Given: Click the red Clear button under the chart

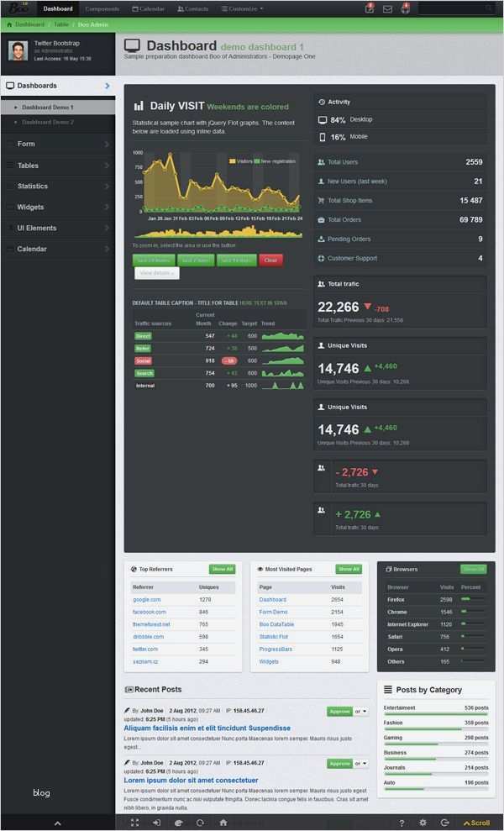Looking at the screenshot, I should tap(270, 260).
